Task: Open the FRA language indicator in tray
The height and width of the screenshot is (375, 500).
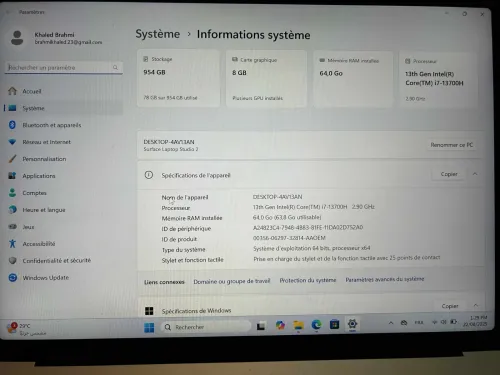Action: pos(419,322)
